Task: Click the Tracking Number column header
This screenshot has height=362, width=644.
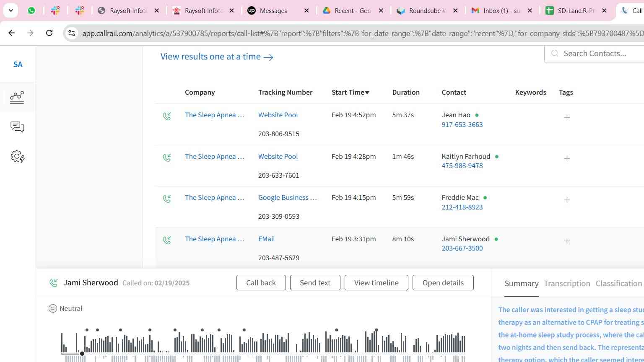Action: (x=285, y=92)
